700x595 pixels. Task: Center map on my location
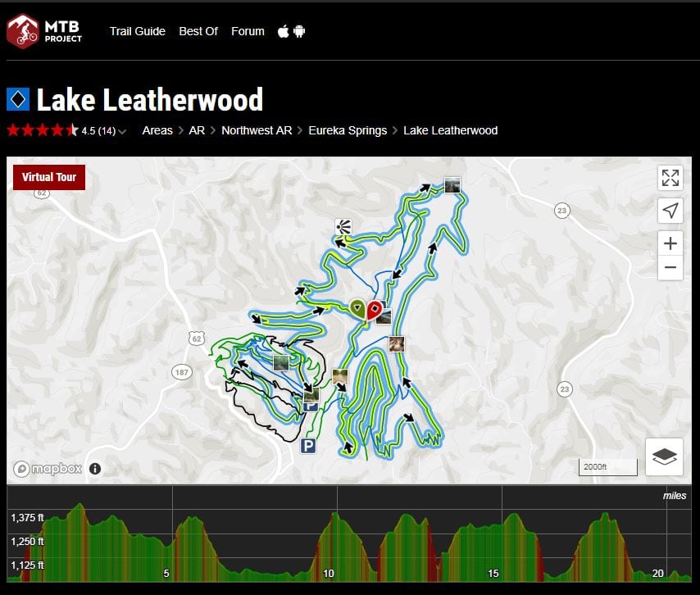[670, 211]
